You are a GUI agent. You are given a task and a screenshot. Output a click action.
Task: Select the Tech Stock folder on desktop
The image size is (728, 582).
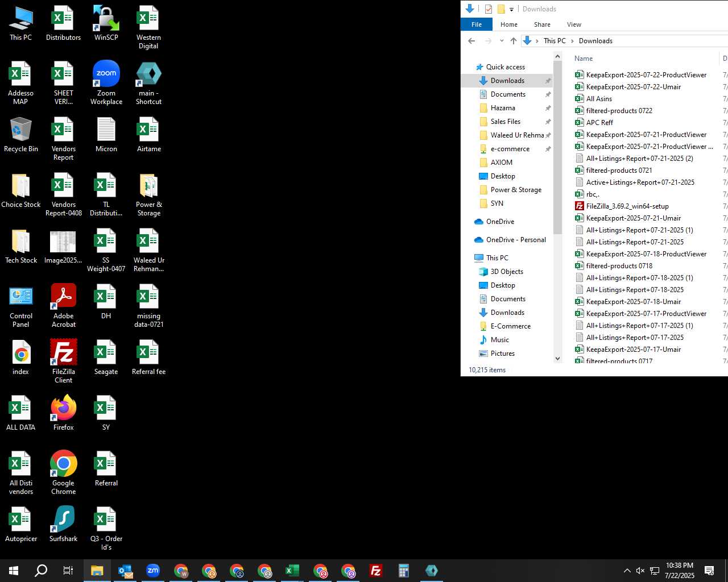click(21, 246)
